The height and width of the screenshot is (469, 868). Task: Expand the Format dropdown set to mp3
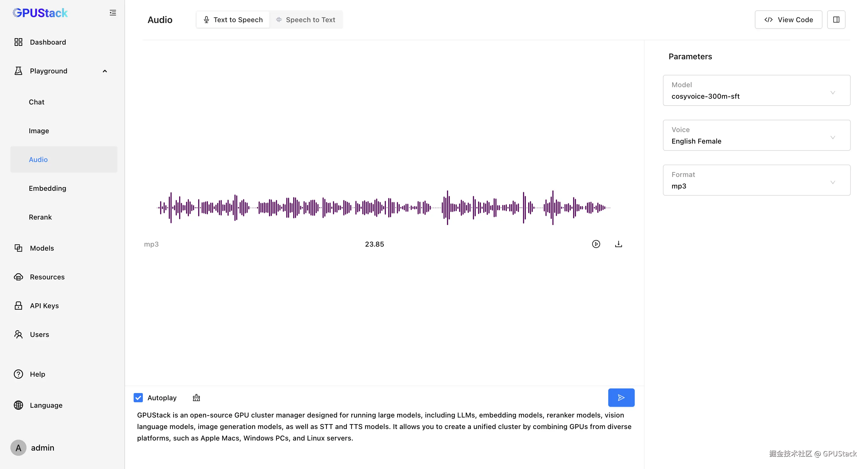tap(756, 180)
